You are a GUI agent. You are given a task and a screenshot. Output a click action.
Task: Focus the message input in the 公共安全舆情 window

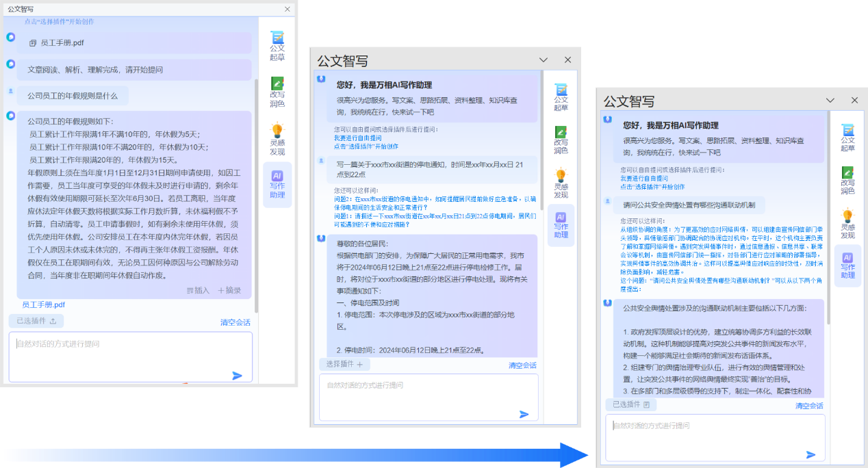click(715, 437)
